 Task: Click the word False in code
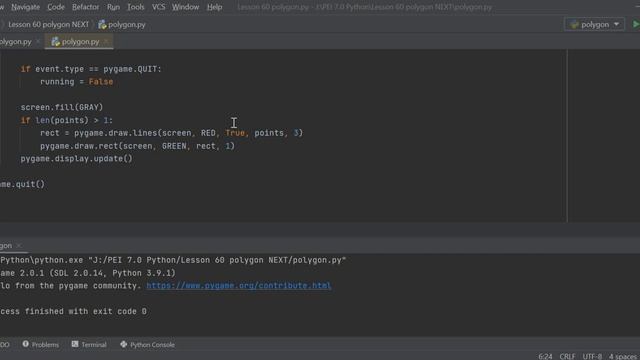click(101, 82)
